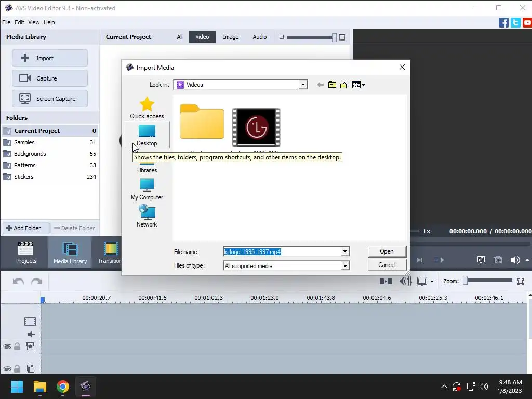Screen dimensions: 532x399
Task: Toggle visibility eye of effects track
Action: tap(7, 347)
